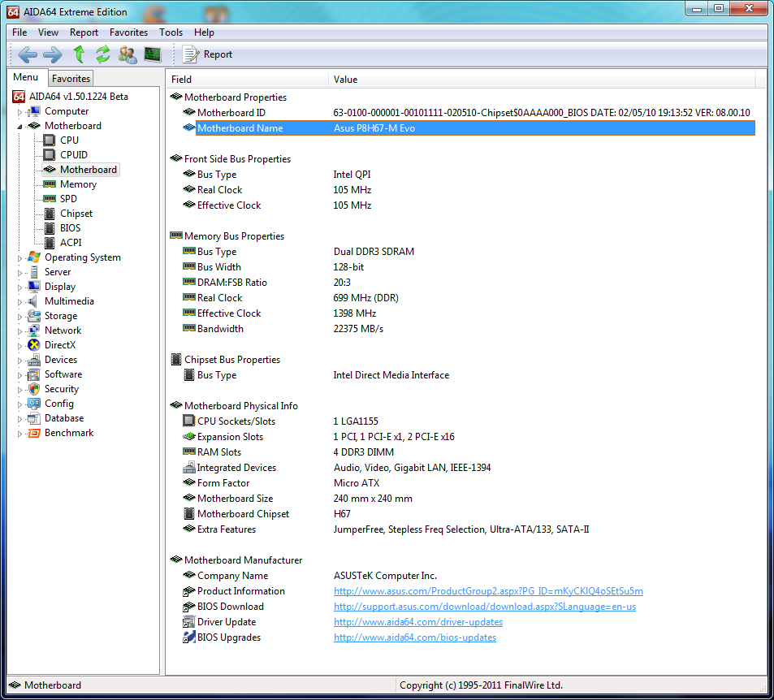This screenshot has width=774, height=700.
Task: Open the File menu
Action: 19,32
